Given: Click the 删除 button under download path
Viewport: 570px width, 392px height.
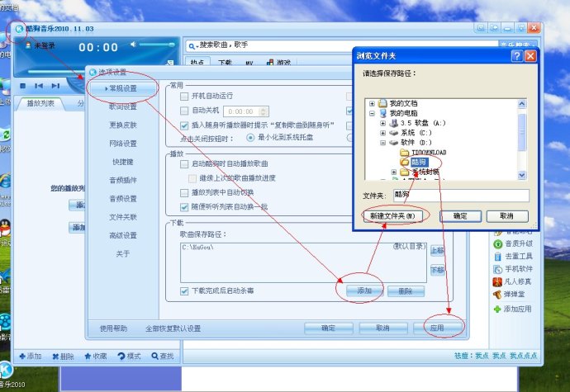Looking at the screenshot, I should point(406,291).
